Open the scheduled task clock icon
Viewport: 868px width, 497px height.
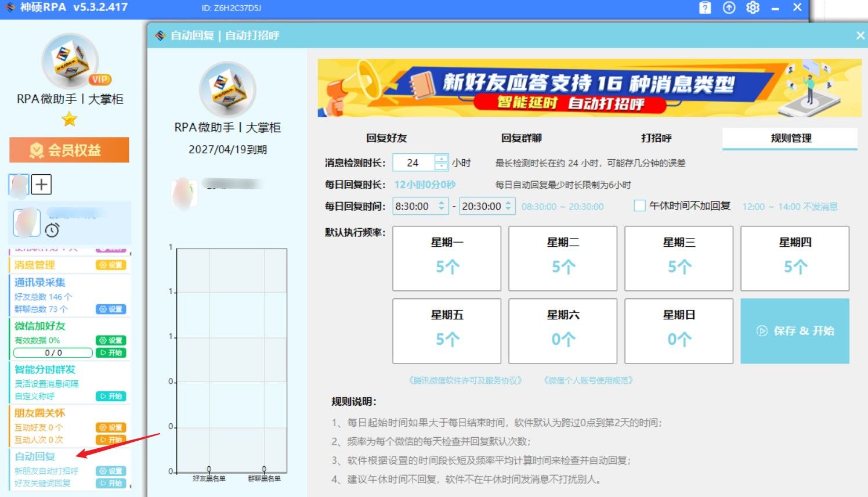[52, 230]
